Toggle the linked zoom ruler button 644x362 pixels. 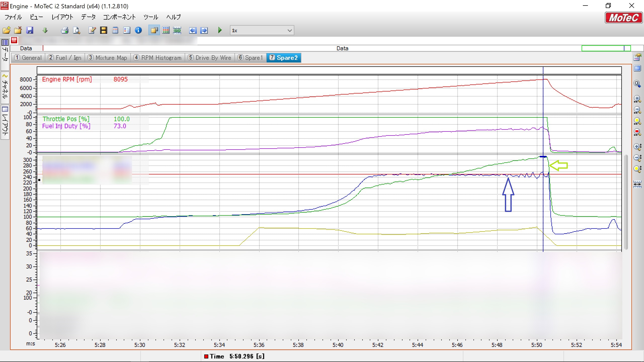click(x=177, y=30)
